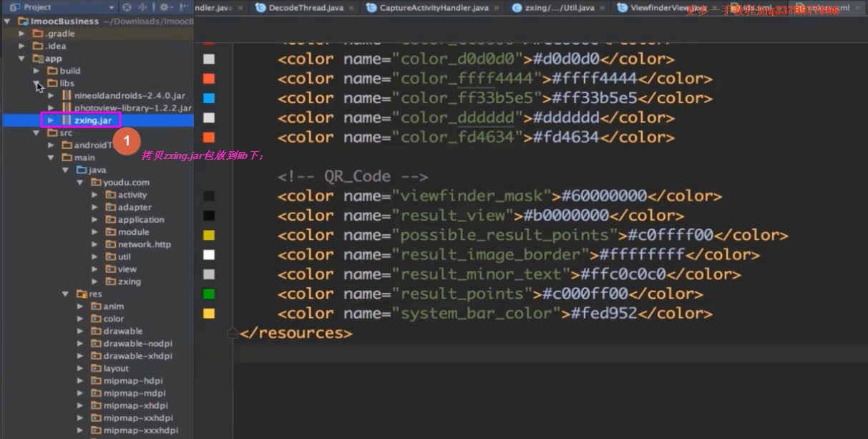This screenshot has height=439, width=868.
Task: Close the DecodeThread.java tab
Action: (351, 8)
